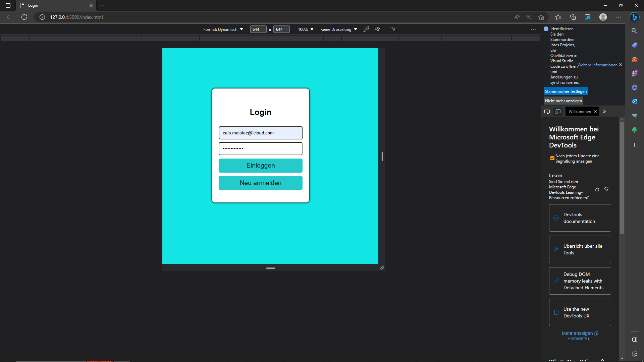Screen dimensions: 644x362
Task: Toggle the device emulation icon
Action: tap(558, 112)
